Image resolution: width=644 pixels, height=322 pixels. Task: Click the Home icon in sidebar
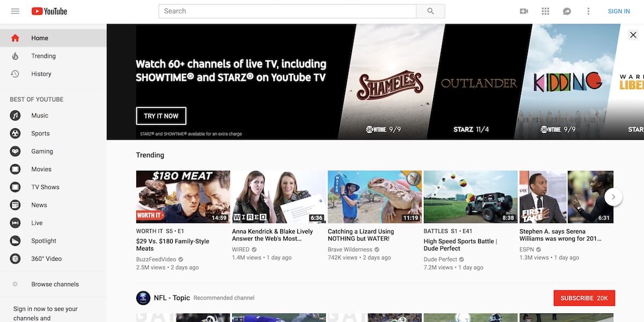[x=15, y=38]
